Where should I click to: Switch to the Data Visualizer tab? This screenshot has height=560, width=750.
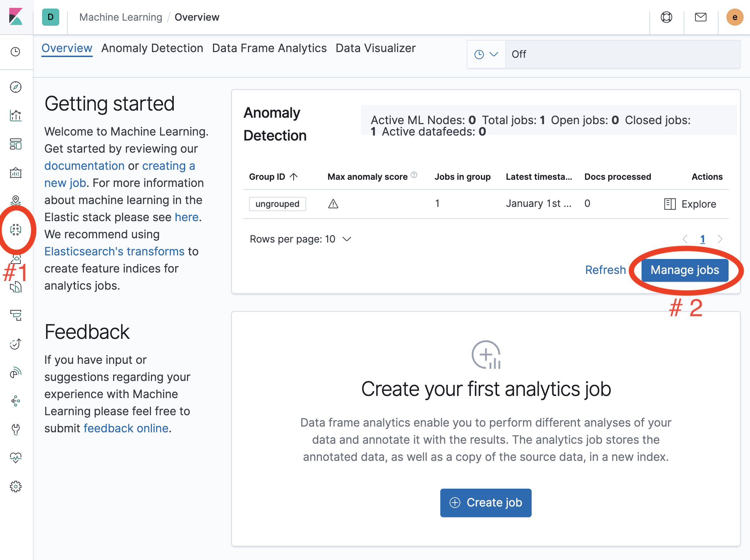point(375,48)
